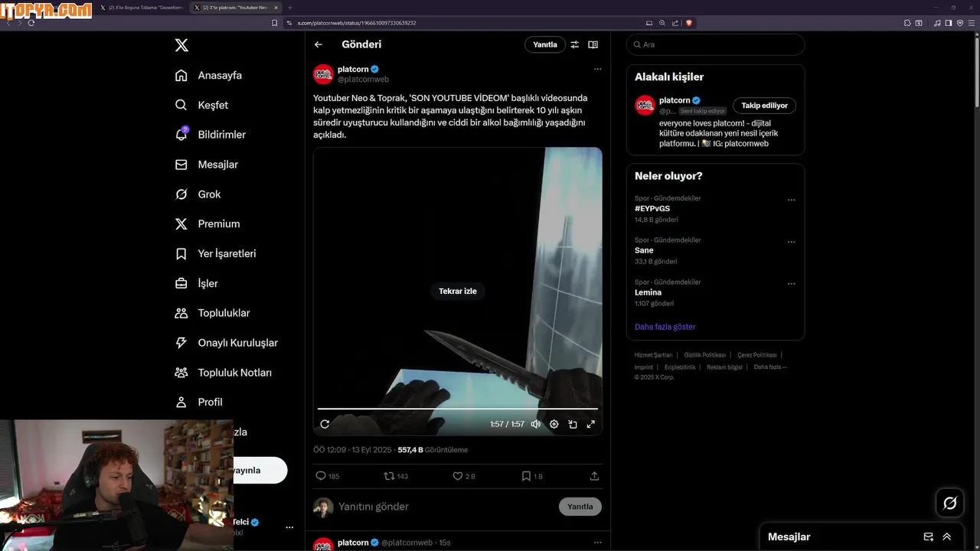Viewport: 980px width, 551px height.
Task: Click Tekrar izle to replay video
Action: 458,291
